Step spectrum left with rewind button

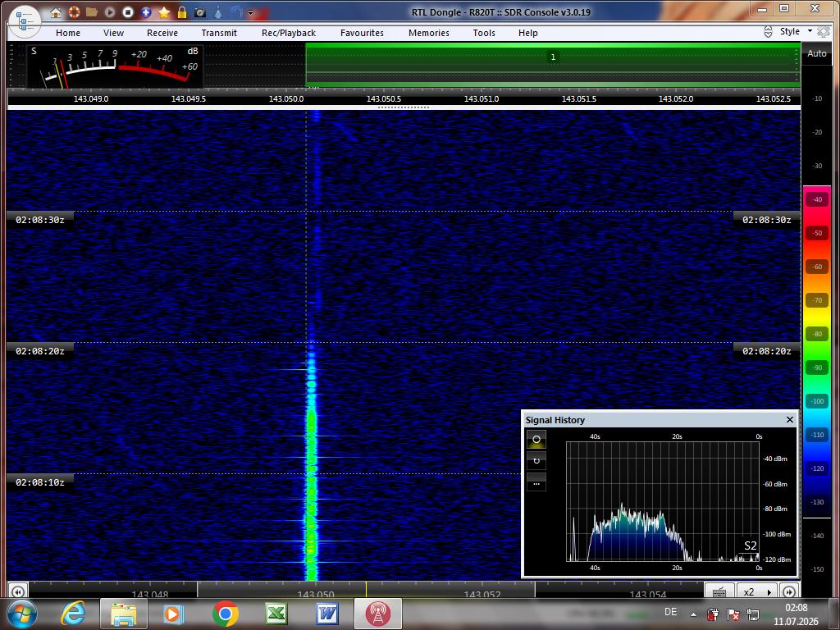(18, 591)
